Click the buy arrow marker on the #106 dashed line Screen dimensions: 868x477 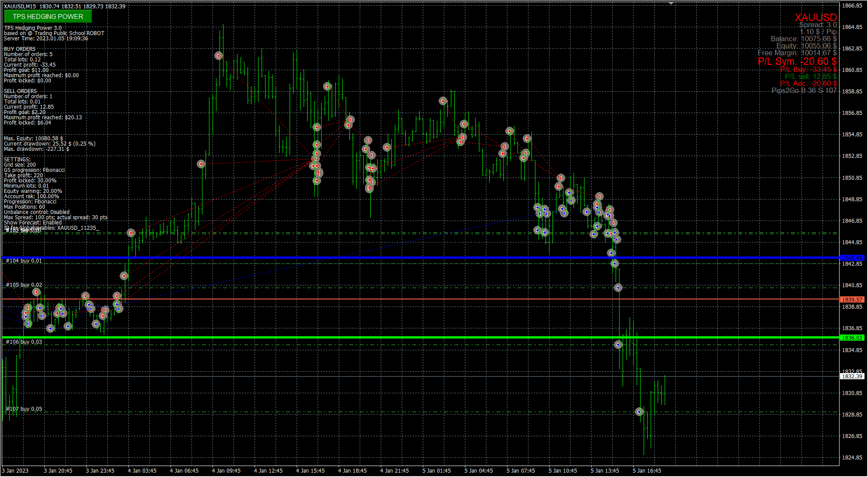click(618, 345)
